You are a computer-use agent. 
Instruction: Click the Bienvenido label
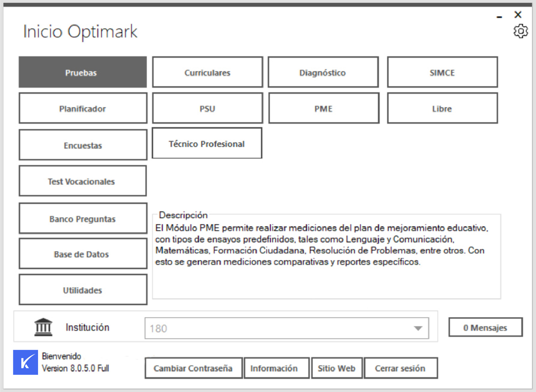(x=61, y=356)
